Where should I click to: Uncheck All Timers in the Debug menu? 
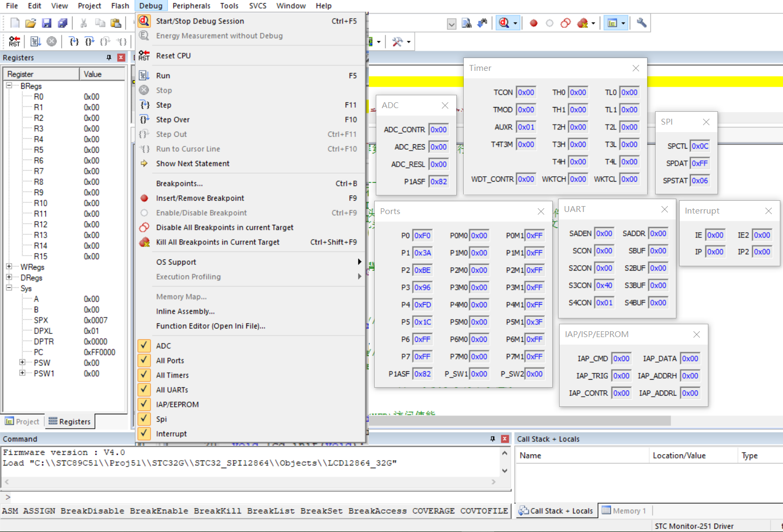point(144,375)
